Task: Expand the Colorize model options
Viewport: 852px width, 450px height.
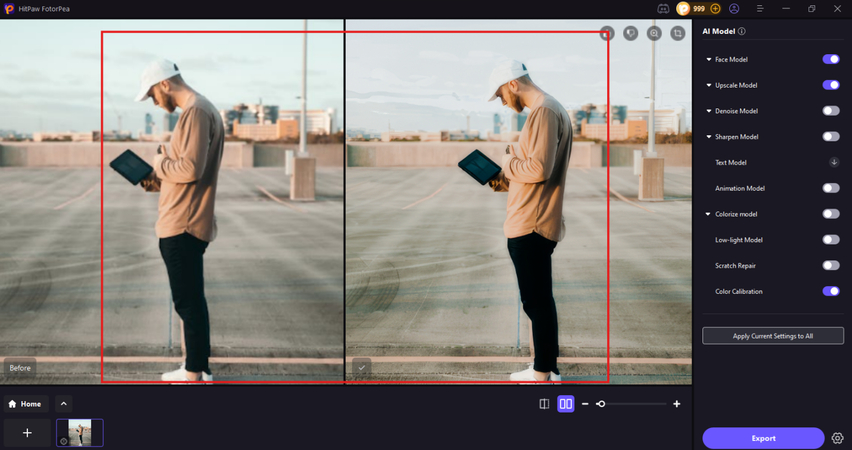Action: tap(709, 214)
